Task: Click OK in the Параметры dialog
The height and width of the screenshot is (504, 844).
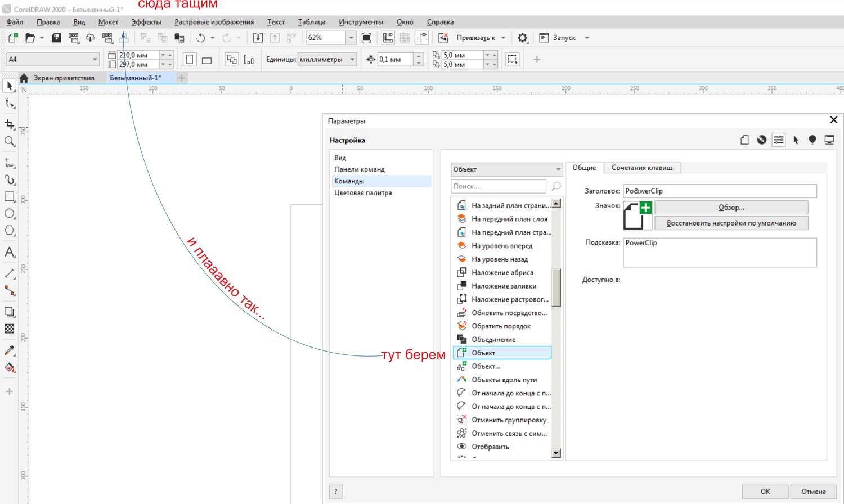Action: 765,492
